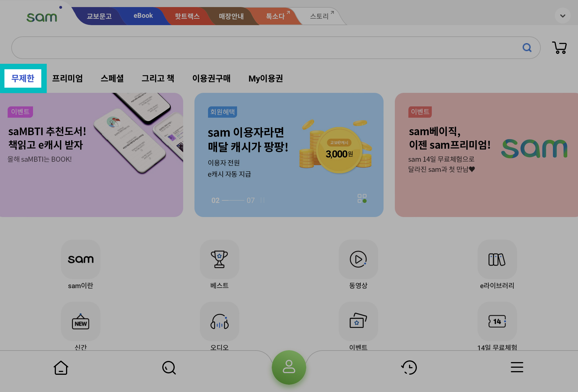The width and height of the screenshot is (578, 392).
Task: Open the shopping cart icon
Action: coord(559,47)
